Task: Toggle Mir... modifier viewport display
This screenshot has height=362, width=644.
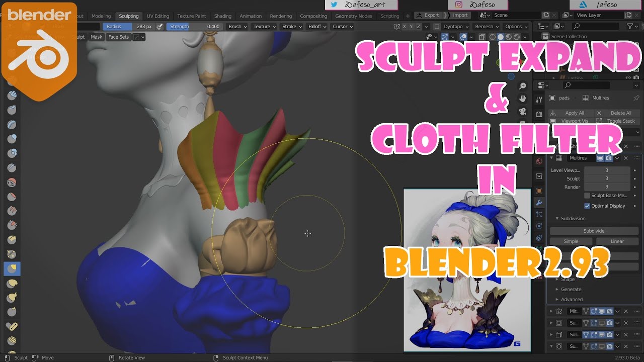Action: pyautogui.click(x=601, y=311)
